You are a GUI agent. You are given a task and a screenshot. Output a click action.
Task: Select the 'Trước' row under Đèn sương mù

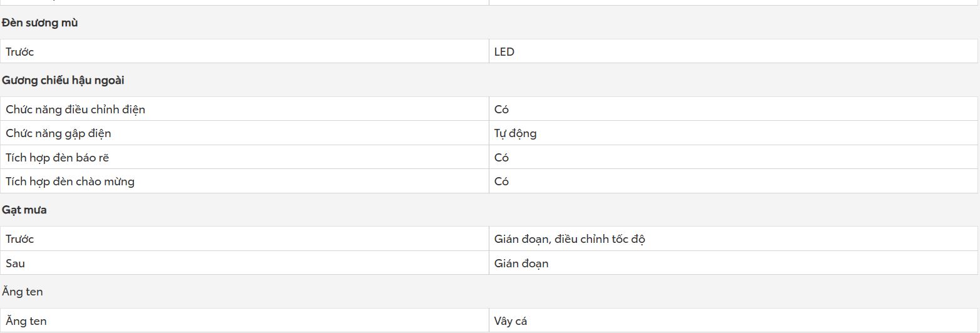coord(245,51)
